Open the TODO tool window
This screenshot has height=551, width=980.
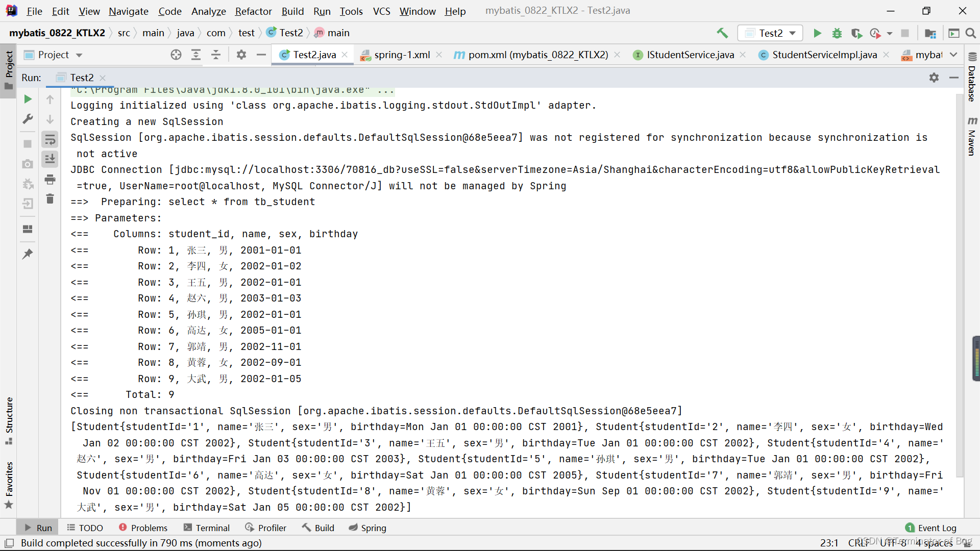coord(85,528)
